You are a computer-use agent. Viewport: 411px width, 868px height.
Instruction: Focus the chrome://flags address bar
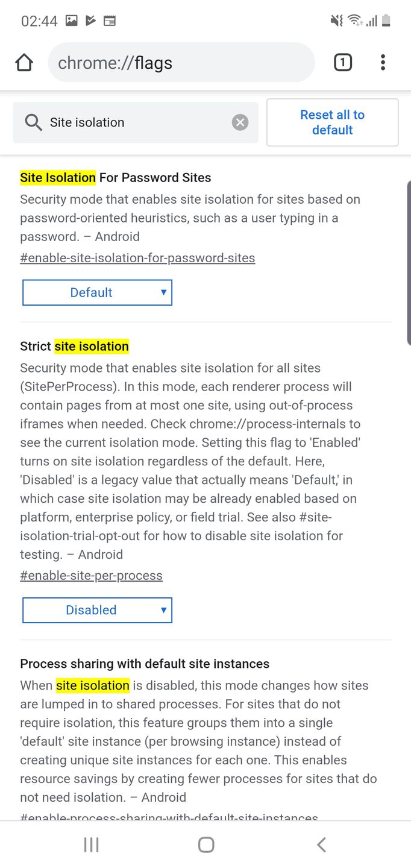181,63
